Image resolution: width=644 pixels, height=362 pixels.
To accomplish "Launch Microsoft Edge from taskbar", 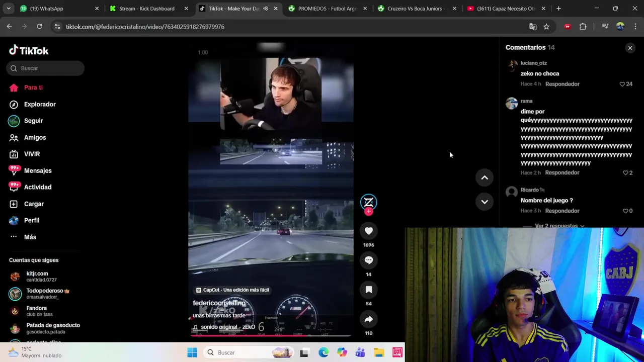I will point(323,352).
